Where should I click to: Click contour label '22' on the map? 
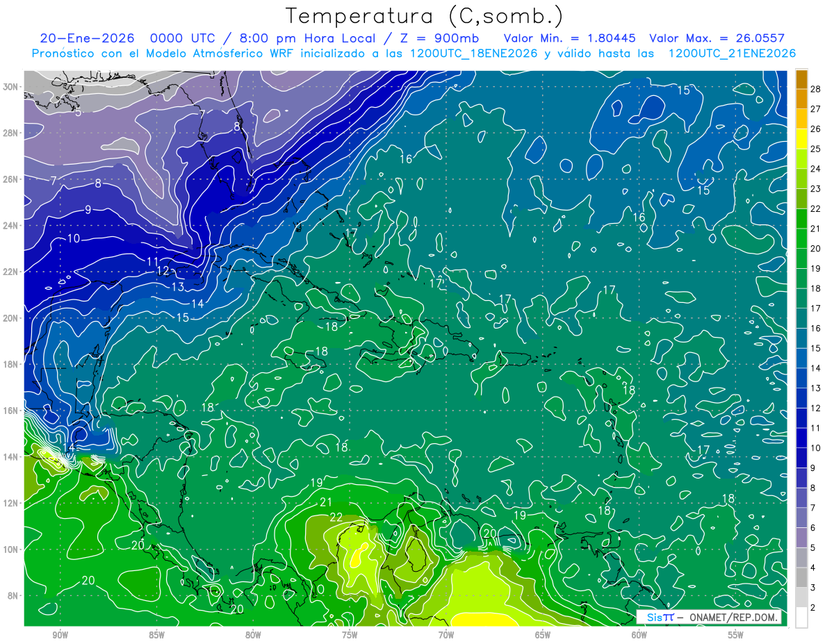tap(336, 517)
